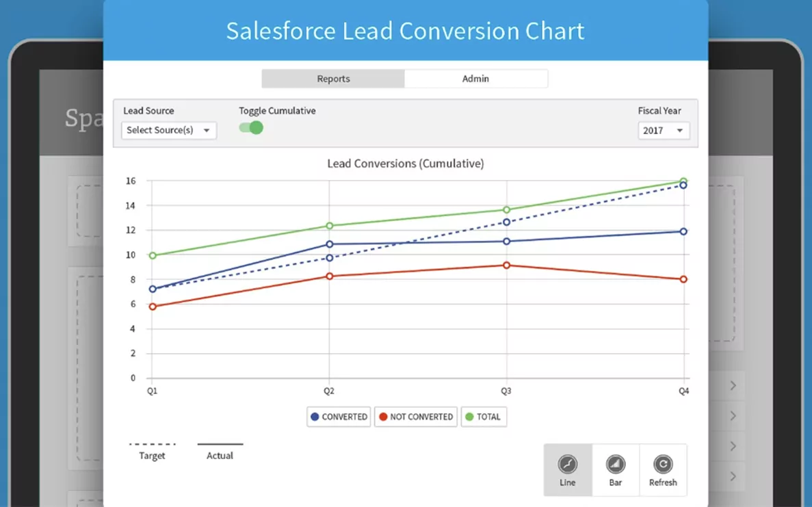Viewport: 812px width, 507px height.
Task: Click the Actual solid-line legend label
Action: [x=220, y=455]
